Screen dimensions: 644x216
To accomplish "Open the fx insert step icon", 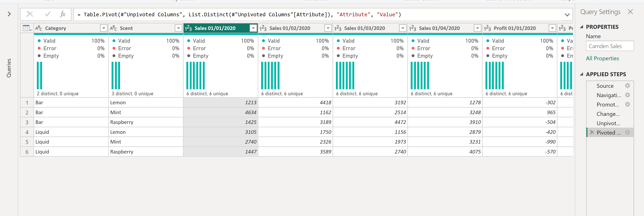I will 63,14.
